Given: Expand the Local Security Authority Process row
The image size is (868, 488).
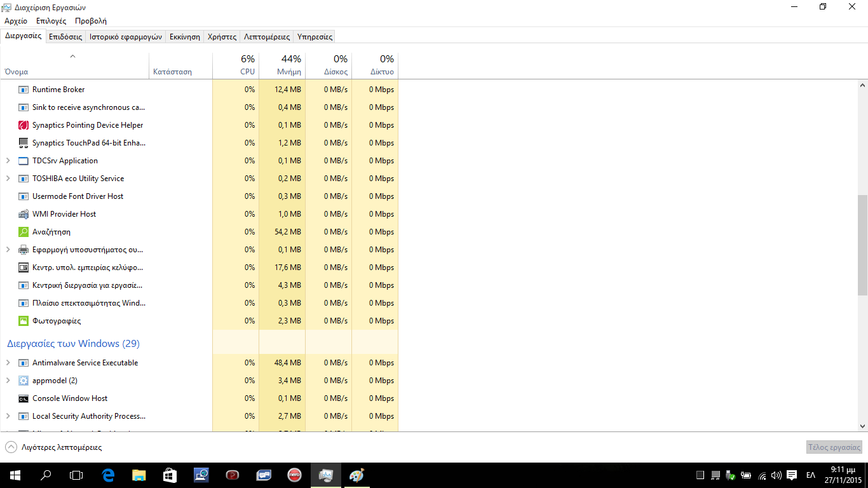Looking at the screenshot, I should click(8, 416).
